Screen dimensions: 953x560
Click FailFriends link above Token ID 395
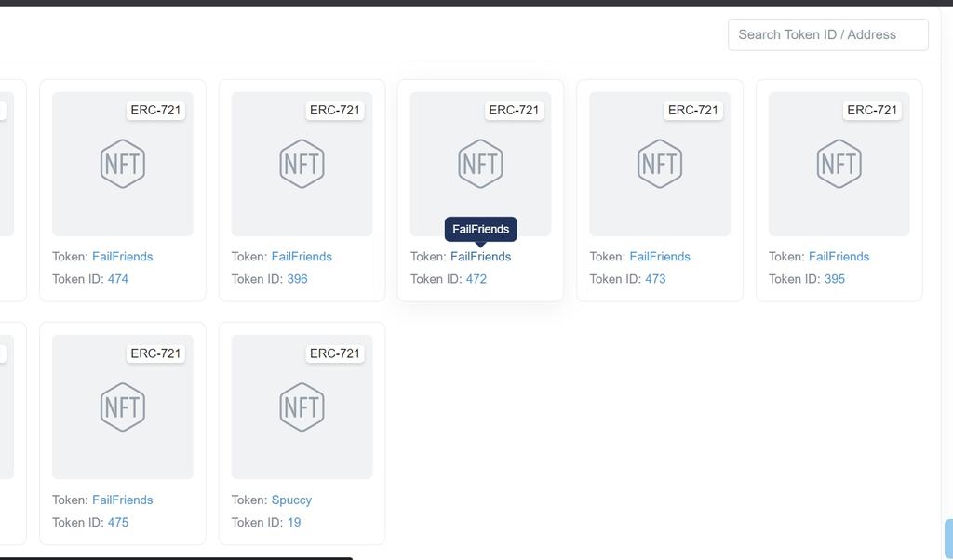[x=839, y=257]
